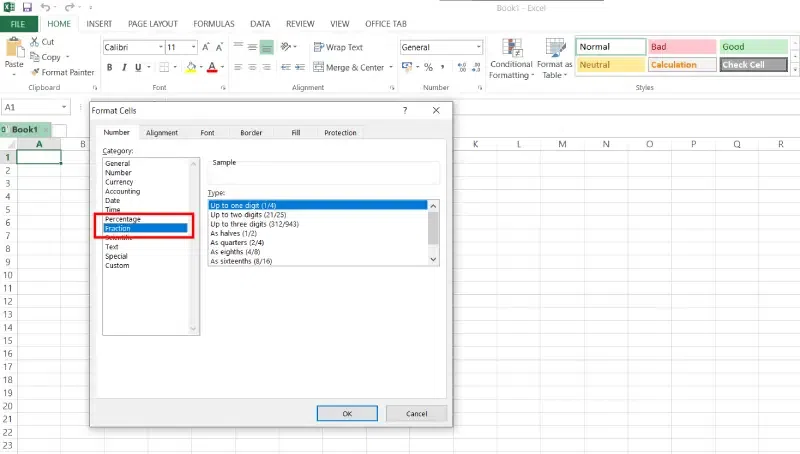The height and width of the screenshot is (454, 800).
Task: Click the Format Cells help question mark
Action: 405,111
